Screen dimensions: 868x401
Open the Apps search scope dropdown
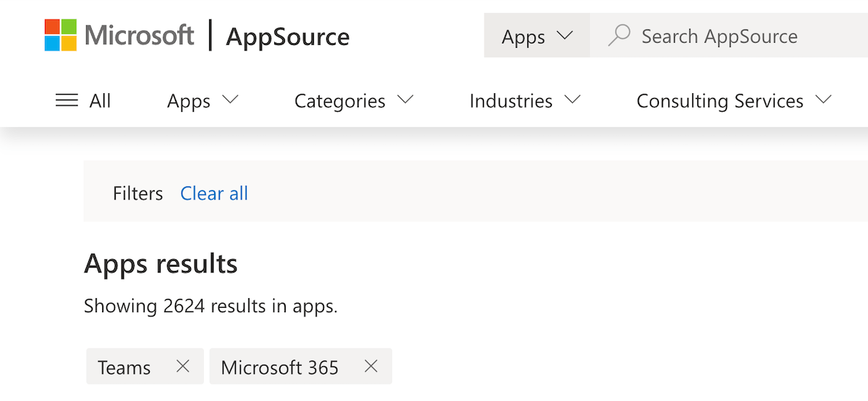click(537, 35)
